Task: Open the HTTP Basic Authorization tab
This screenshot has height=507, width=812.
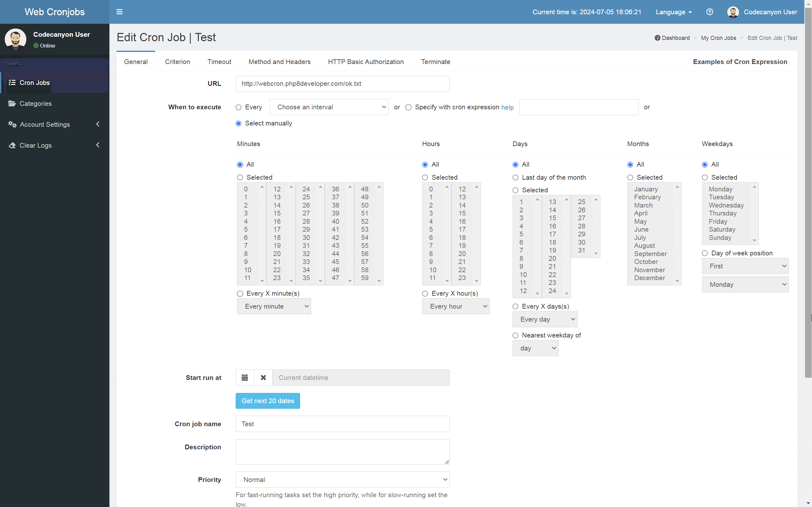Action: click(365, 62)
